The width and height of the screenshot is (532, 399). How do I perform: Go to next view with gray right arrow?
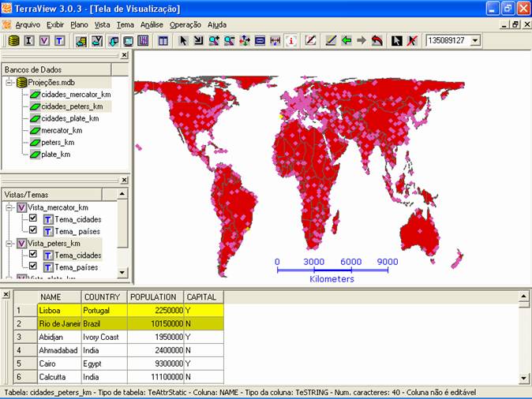(x=362, y=41)
